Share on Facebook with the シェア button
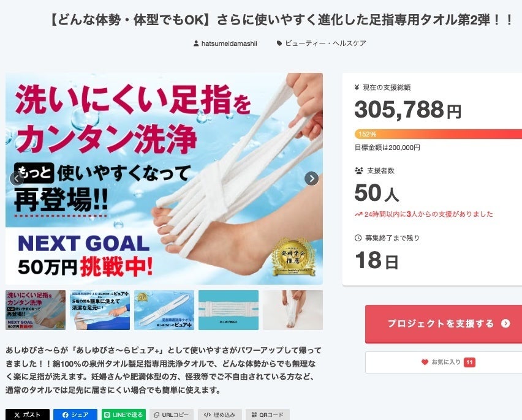522x420 pixels. [x=75, y=414]
